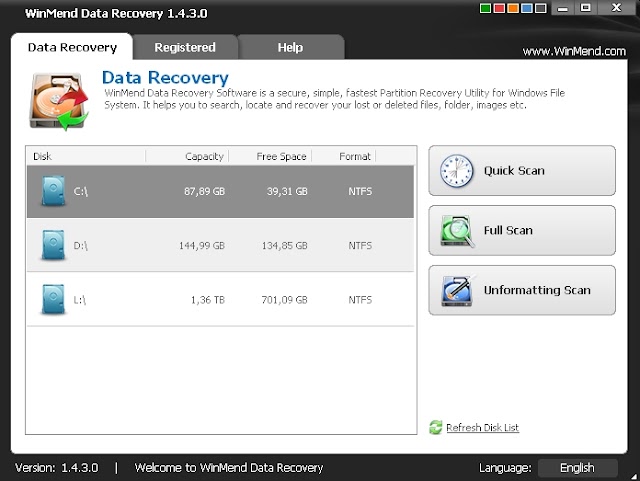Viewport: 640px width, 481px height.
Task: Start a Full Scan
Action: click(522, 230)
